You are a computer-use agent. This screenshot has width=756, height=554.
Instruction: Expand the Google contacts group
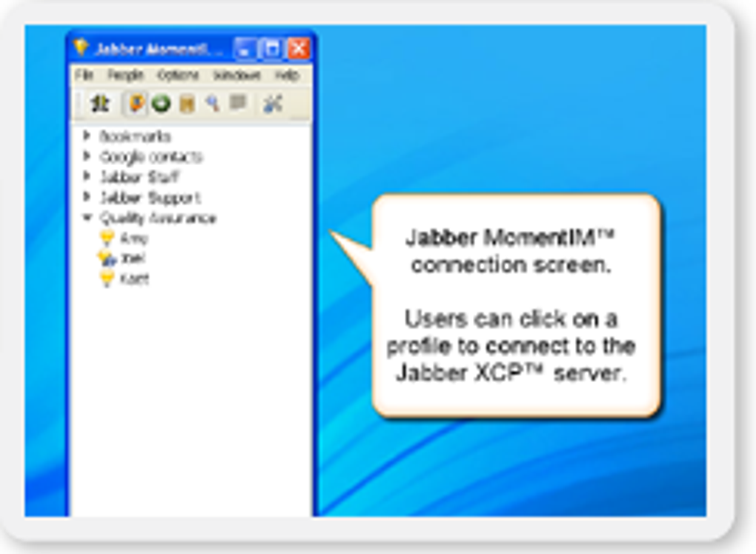(87, 156)
